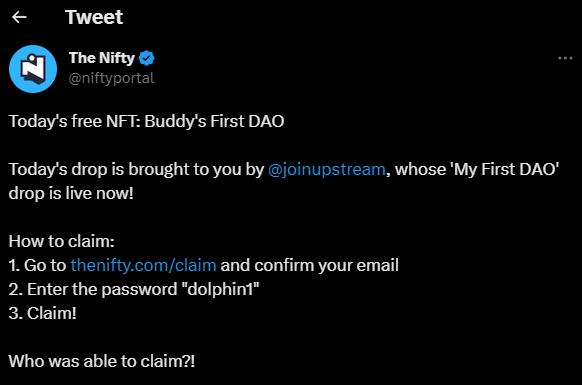
Task: Click the "1. Go to" step text
Action: point(37,265)
